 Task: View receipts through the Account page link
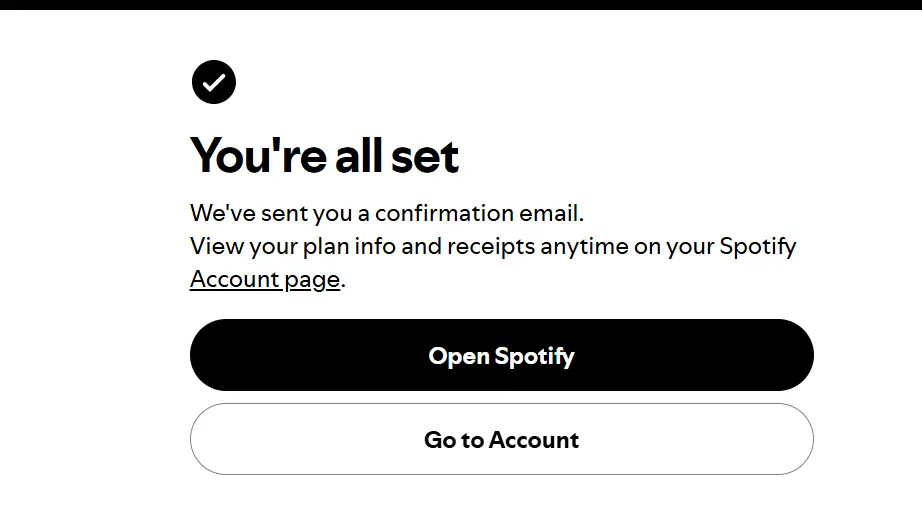pos(265,279)
